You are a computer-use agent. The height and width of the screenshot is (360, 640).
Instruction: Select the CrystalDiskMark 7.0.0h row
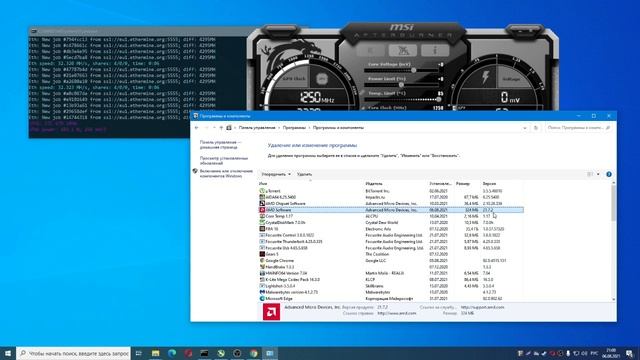(x=391, y=222)
